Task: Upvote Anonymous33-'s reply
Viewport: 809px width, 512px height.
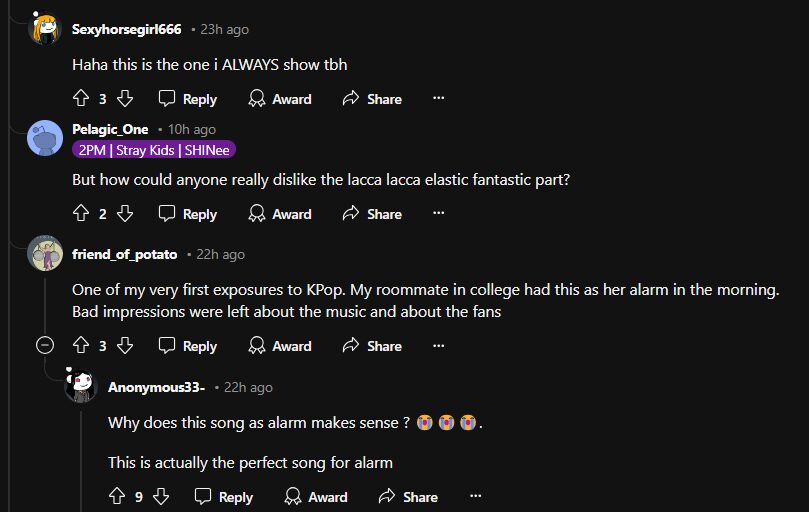Action: 117,497
